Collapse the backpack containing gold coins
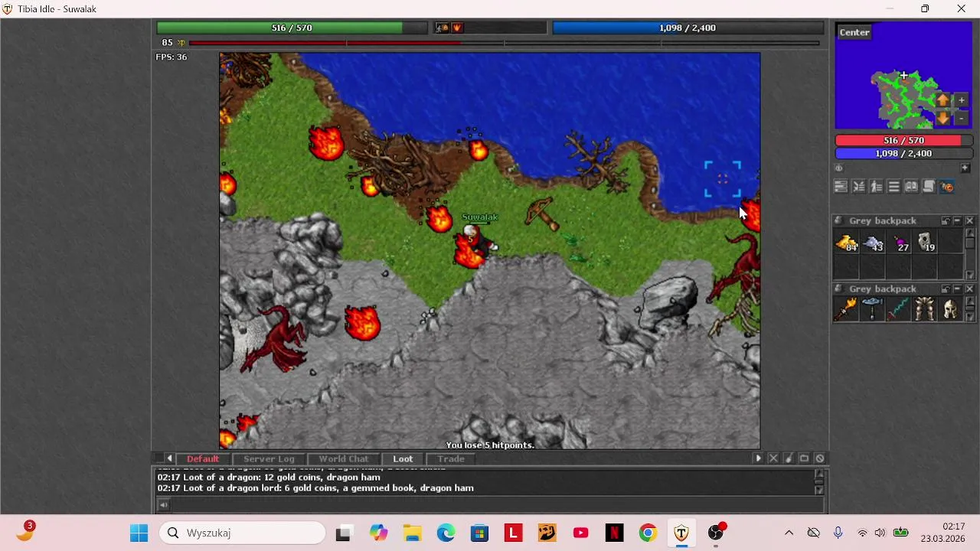 point(958,221)
